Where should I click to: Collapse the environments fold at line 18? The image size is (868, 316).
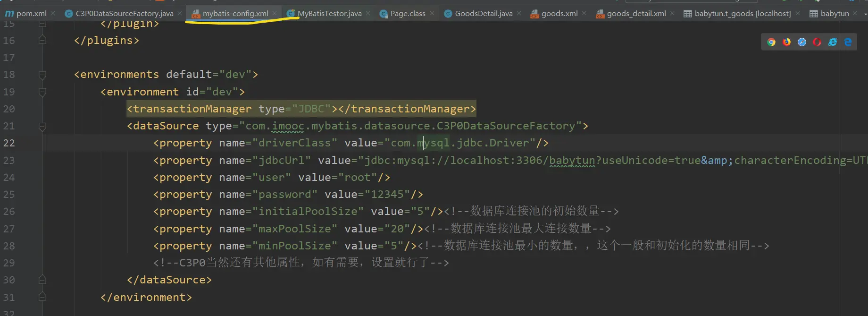click(x=42, y=75)
